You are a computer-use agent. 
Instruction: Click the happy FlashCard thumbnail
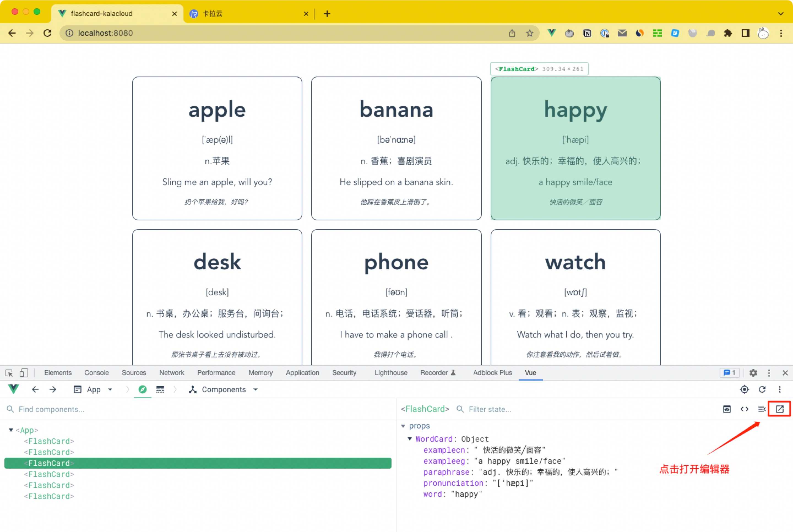(x=575, y=148)
